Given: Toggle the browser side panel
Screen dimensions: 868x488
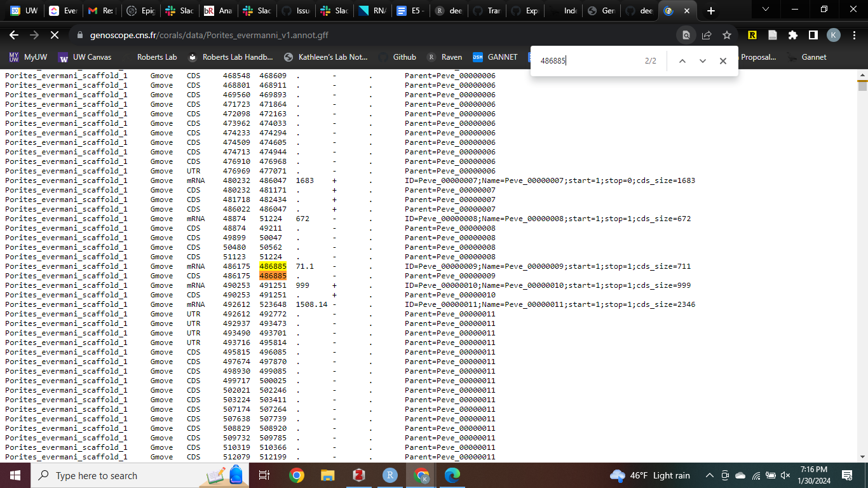Looking at the screenshot, I should 813,35.
